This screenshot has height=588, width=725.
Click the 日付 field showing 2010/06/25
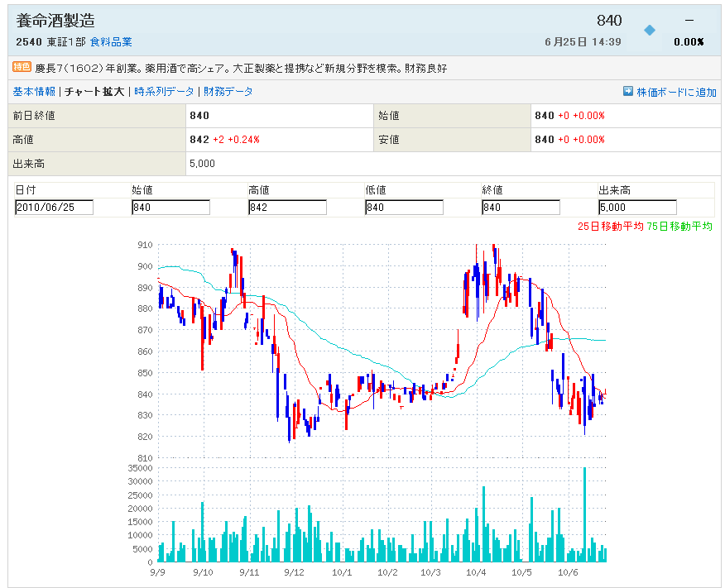pos(54,208)
